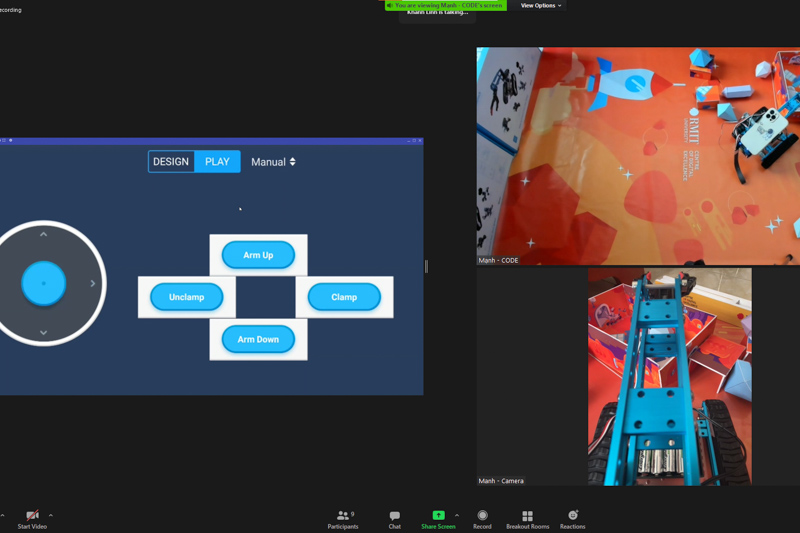
Task: Switch to PLAY mode
Action: tap(217, 162)
